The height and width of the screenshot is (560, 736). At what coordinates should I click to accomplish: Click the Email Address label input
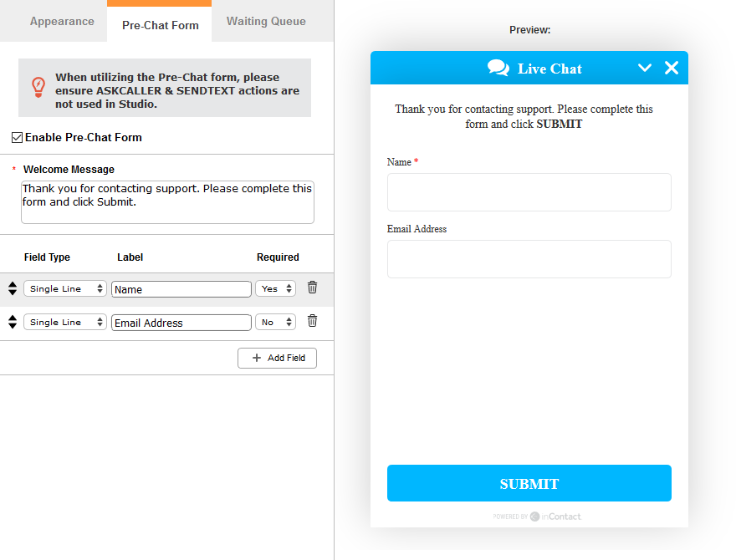click(x=181, y=323)
